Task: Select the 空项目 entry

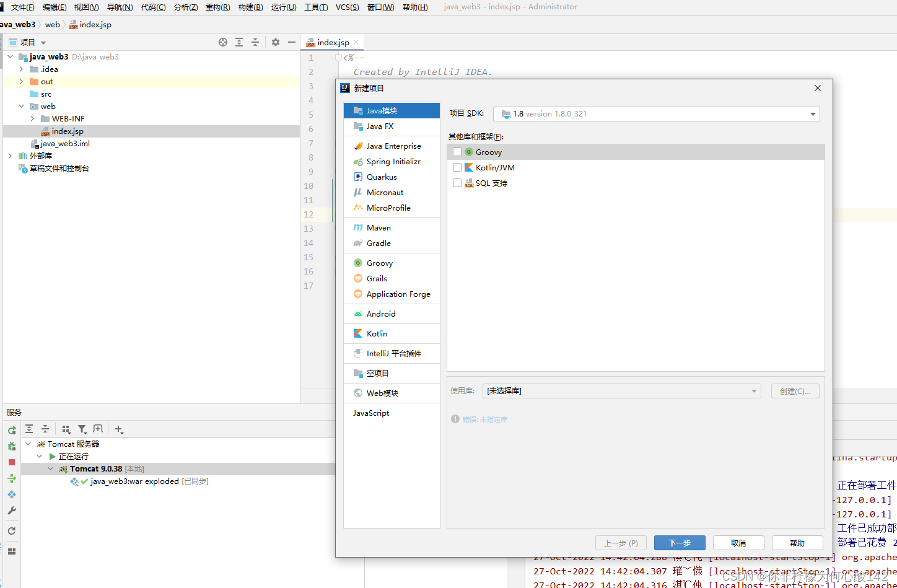Action: pyautogui.click(x=392, y=374)
